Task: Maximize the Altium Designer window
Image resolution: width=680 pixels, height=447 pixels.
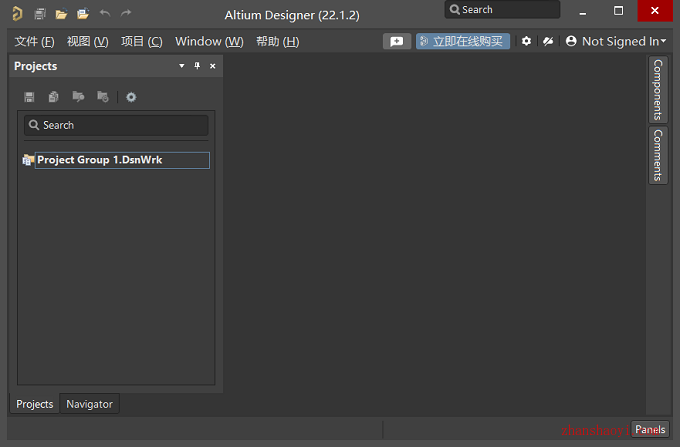Action: coord(618,11)
